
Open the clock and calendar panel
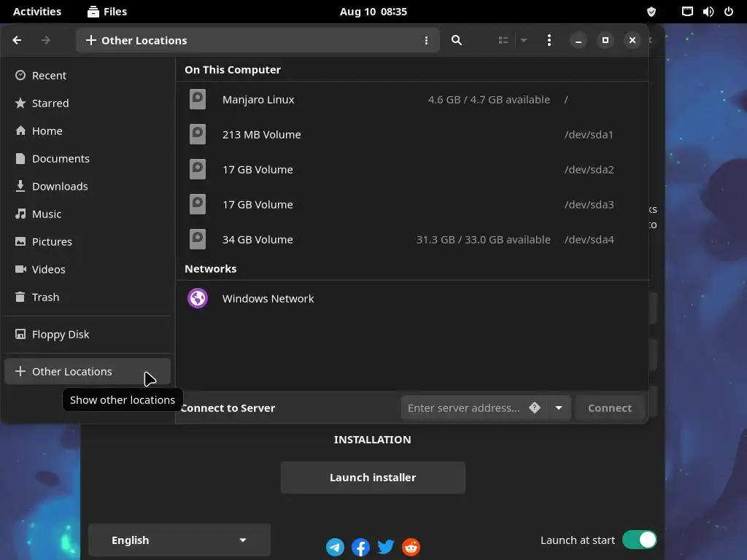(373, 12)
